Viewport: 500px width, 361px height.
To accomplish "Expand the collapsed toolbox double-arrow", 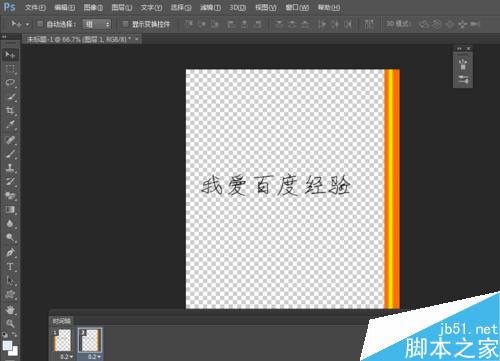I will [4, 37].
